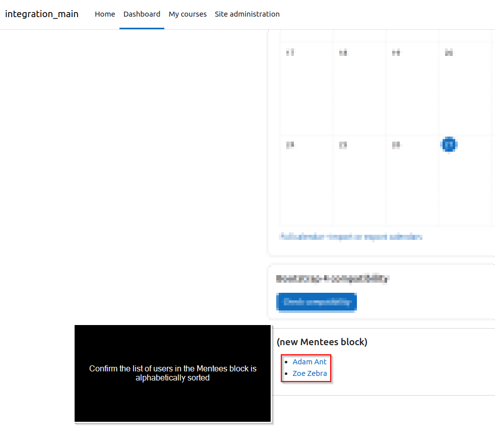The width and height of the screenshot is (495, 448).
Task: Click the highlighted current day in calendar
Action: 449,145
